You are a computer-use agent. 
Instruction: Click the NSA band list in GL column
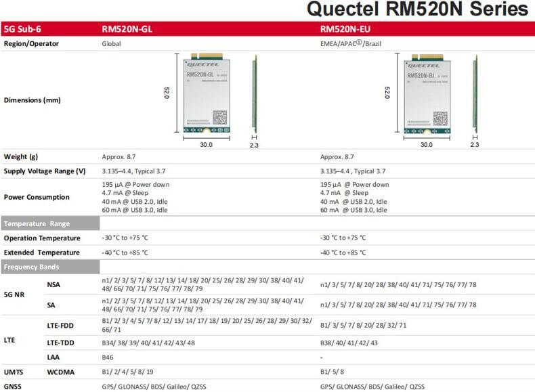pos(202,284)
